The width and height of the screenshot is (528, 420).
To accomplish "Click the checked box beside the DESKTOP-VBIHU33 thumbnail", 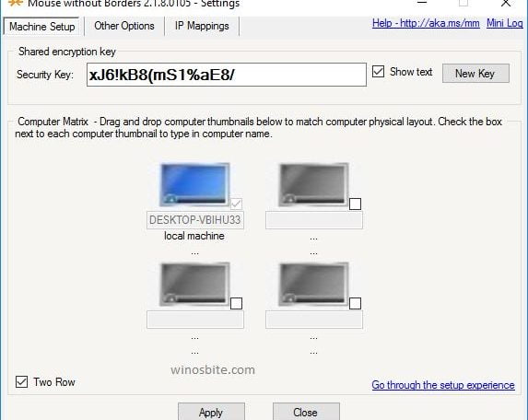I will 236,204.
